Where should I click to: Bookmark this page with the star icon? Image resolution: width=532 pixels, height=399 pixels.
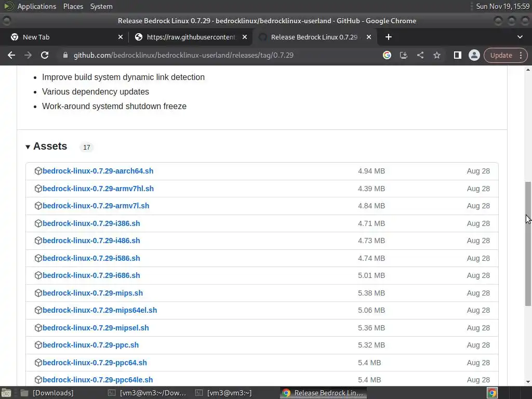(x=436, y=55)
